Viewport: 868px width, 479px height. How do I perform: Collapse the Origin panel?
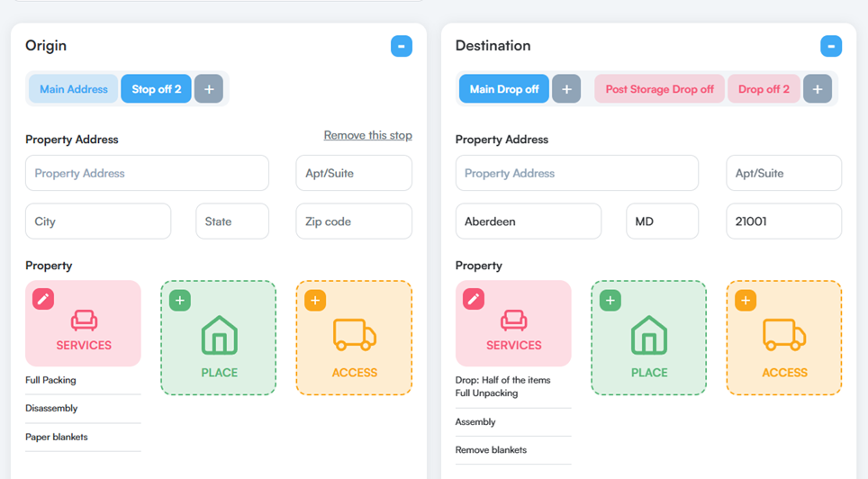click(402, 46)
